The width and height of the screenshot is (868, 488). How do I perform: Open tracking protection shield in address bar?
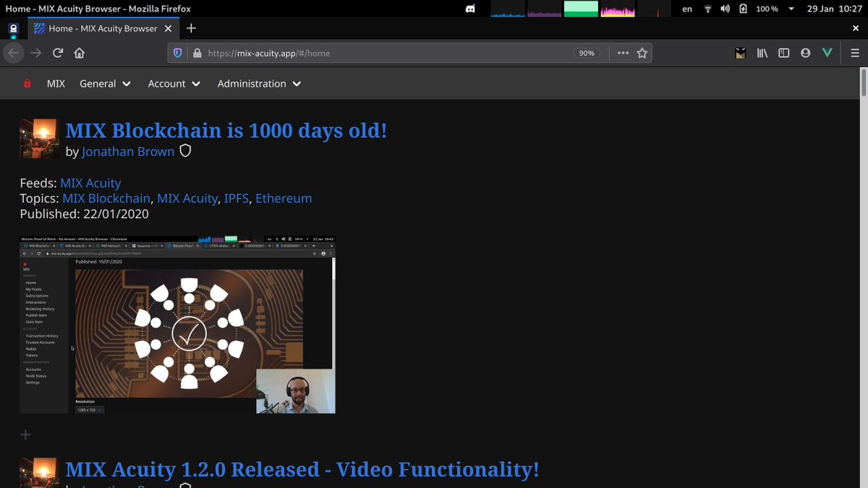coord(178,53)
